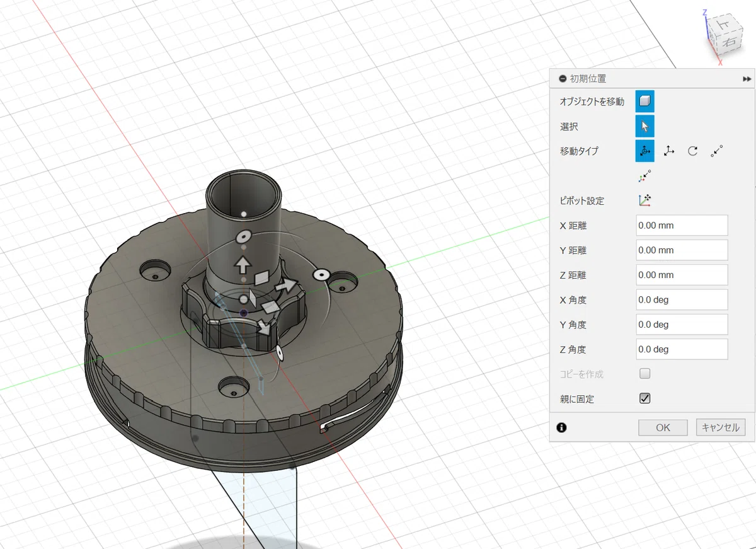This screenshot has width=756, height=549.
Task: Click the 移動タイプ label
Action: pos(579,151)
